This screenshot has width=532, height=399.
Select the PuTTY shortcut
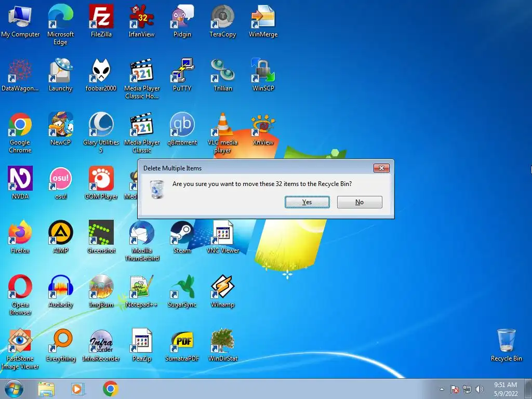pyautogui.click(x=182, y=75)
